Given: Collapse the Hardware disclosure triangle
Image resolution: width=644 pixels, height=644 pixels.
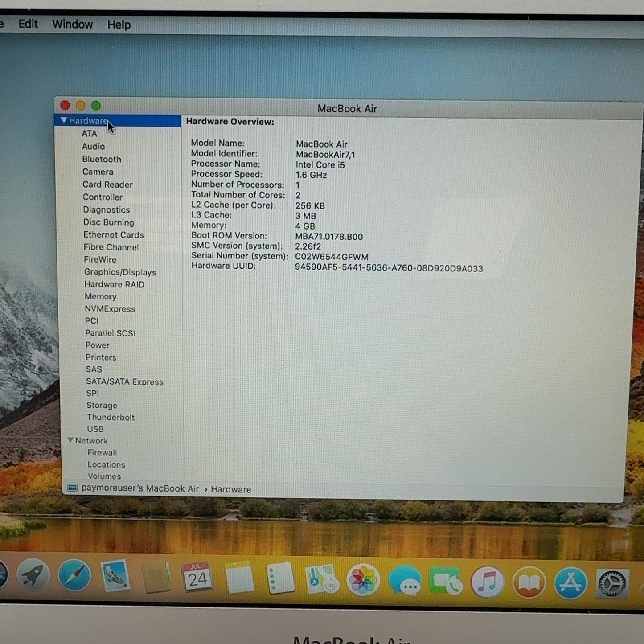Looking at the screenshot, I should 64,120.
